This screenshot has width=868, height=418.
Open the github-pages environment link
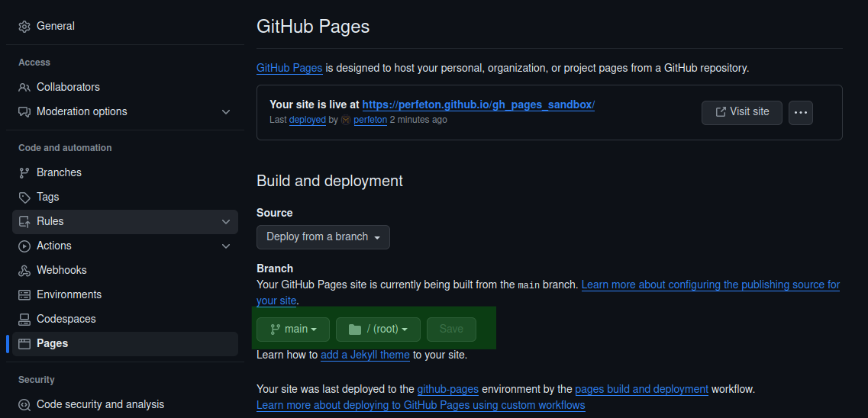pyautogui.click(x=448, y=389)
